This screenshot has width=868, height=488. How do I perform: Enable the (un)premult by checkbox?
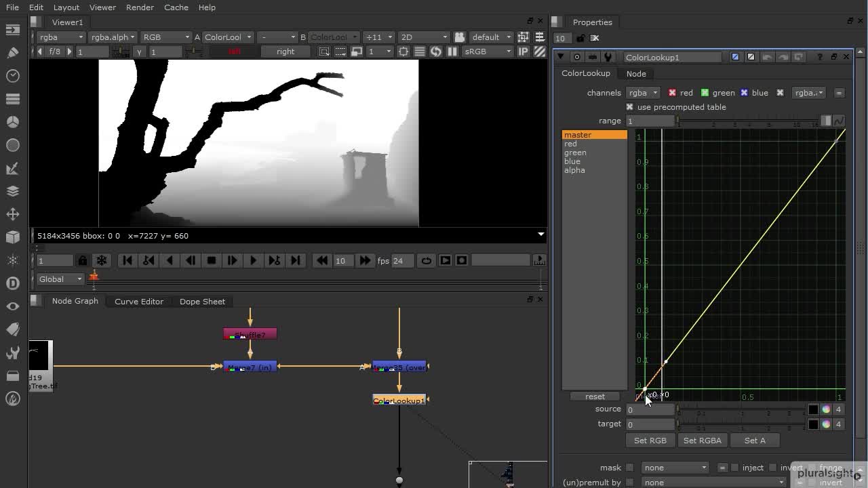tap(630, 483)
